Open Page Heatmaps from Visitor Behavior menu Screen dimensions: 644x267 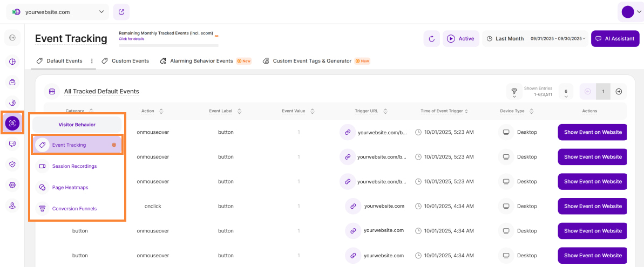70,187
